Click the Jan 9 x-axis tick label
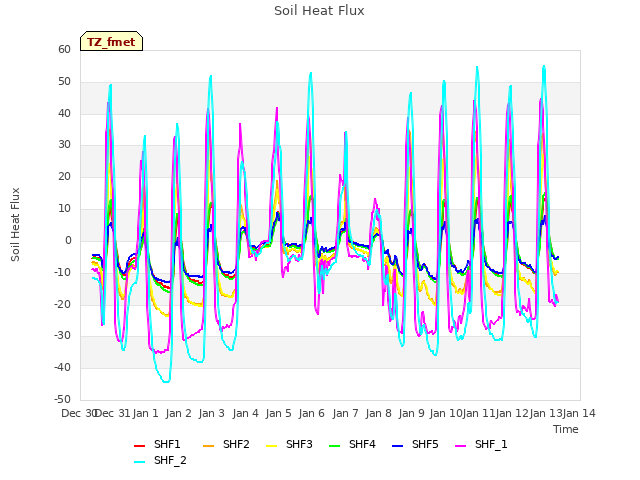640x480 pixels. tap(411, 413)
